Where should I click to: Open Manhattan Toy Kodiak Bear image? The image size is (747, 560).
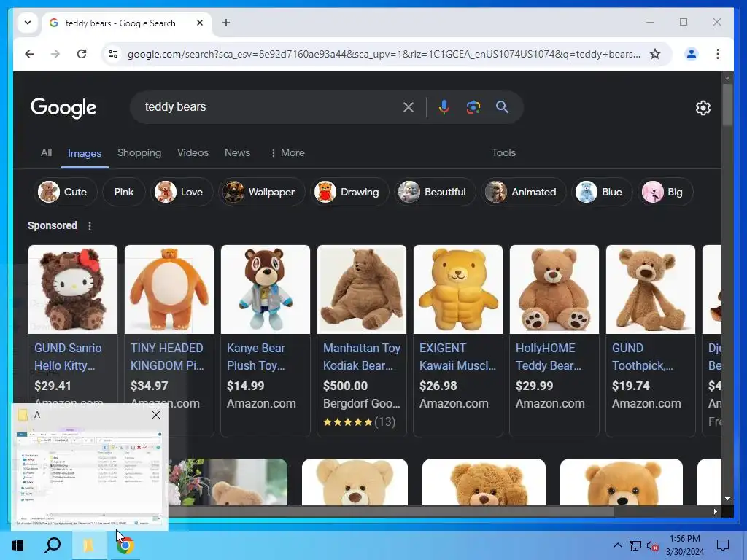pyautogui.click(x=362, y=289)
